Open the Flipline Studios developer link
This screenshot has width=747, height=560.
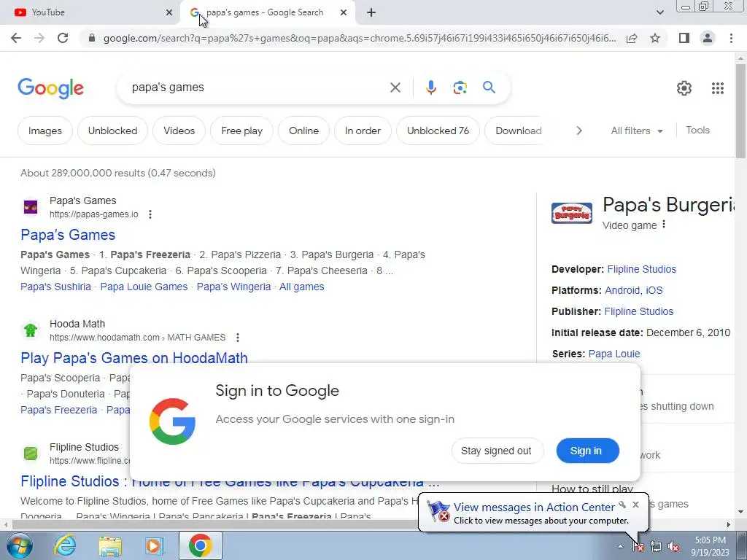click(641, 269)
